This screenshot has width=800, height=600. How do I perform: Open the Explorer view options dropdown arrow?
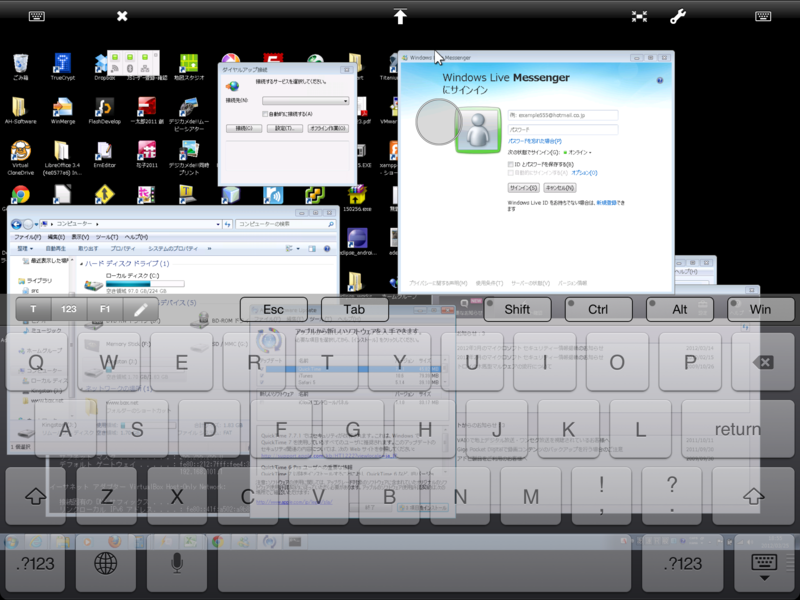(x=298, y=248)
